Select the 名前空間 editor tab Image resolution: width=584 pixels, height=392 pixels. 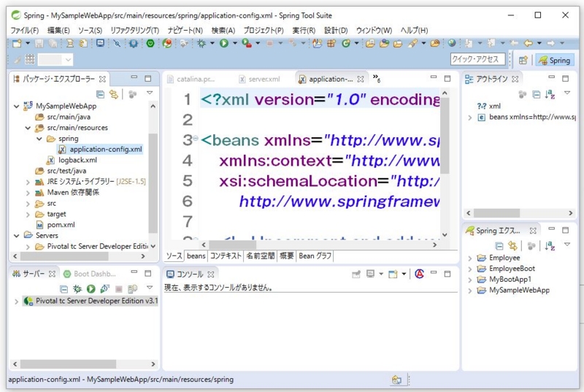point(261,255)
